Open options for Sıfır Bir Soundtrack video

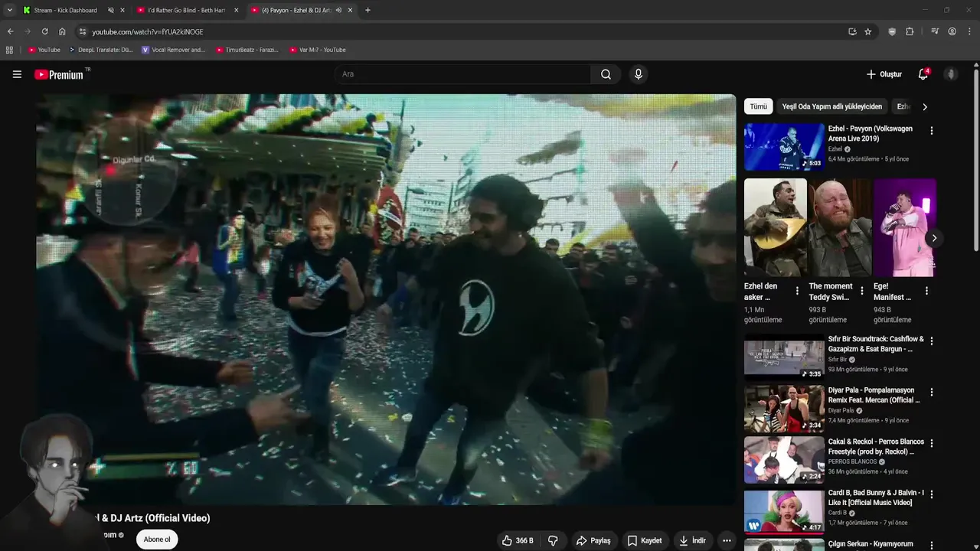point(931,341)
